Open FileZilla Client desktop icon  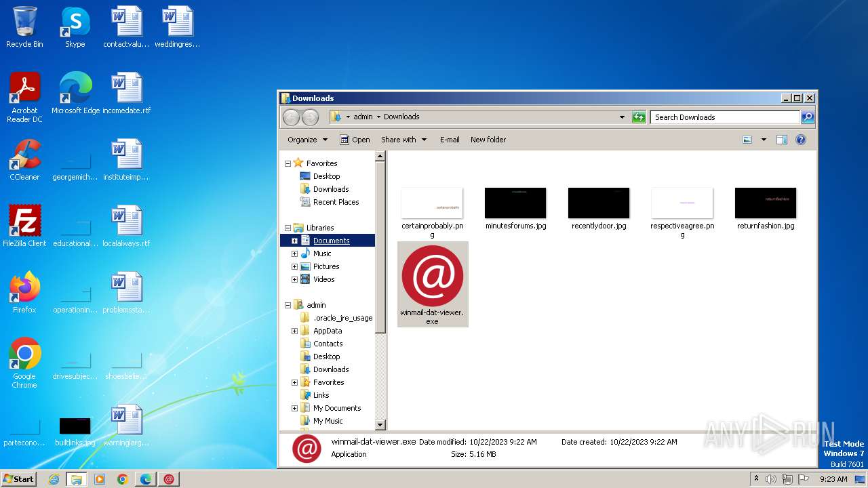(24, 226)
